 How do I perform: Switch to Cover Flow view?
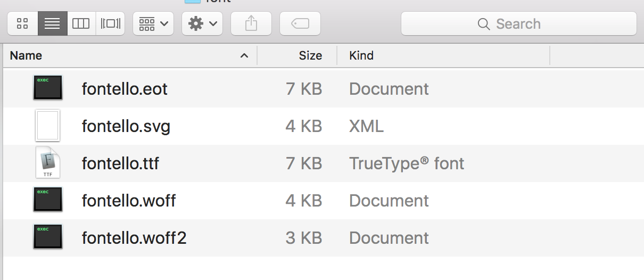(110, 24)
